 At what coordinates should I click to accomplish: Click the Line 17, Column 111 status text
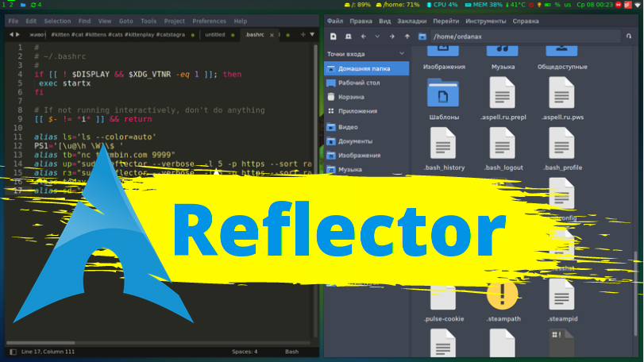click(x=48, y=352)
